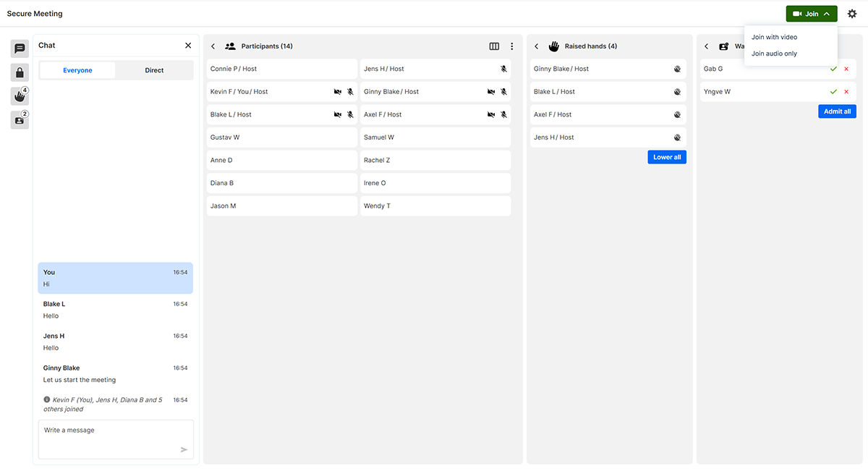Toggle the green Join dropdown button
Viewport: 868px width, 471px height.
pyautogui.click(x=811, y=14)
